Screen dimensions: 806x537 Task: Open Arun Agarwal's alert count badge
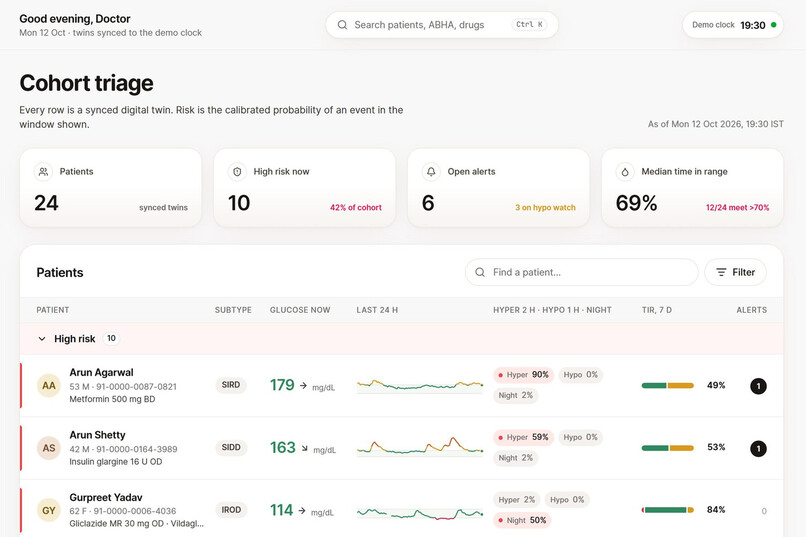(758, 386)
